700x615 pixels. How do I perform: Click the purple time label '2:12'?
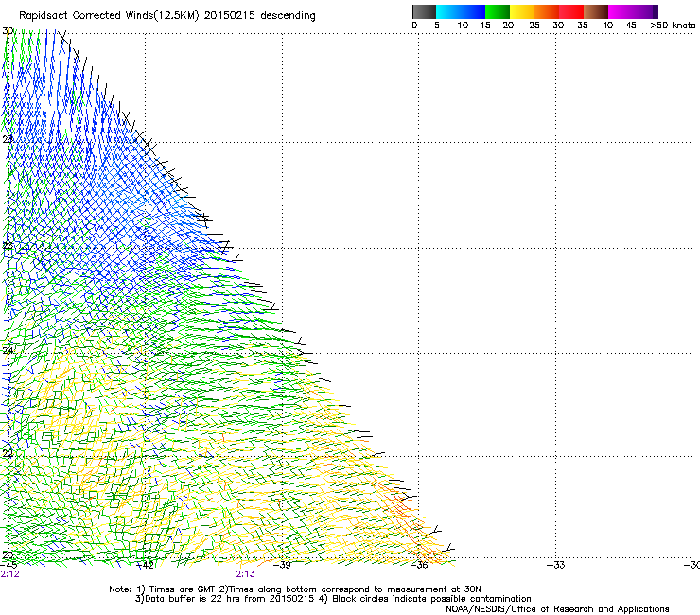[9, 574]
